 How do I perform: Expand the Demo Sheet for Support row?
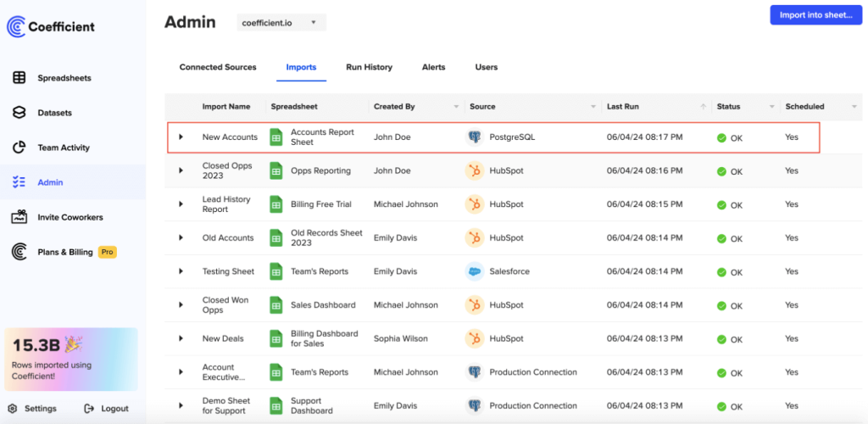pos(181,405)
